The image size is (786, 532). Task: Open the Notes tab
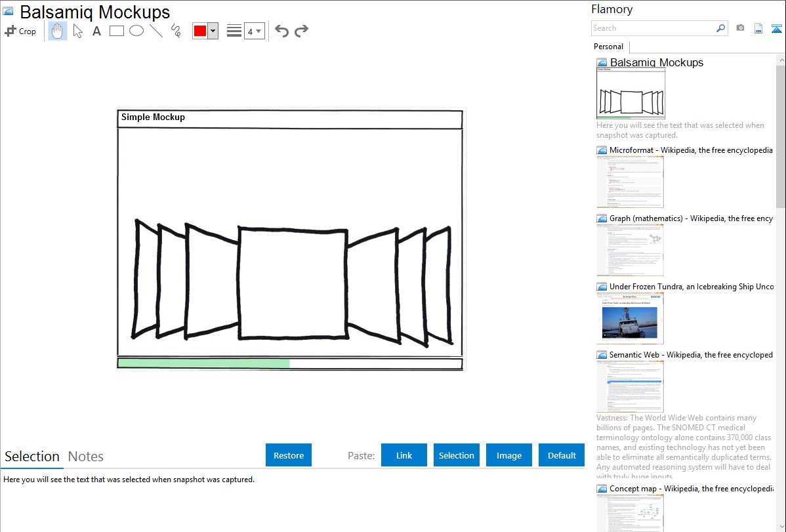86,457
